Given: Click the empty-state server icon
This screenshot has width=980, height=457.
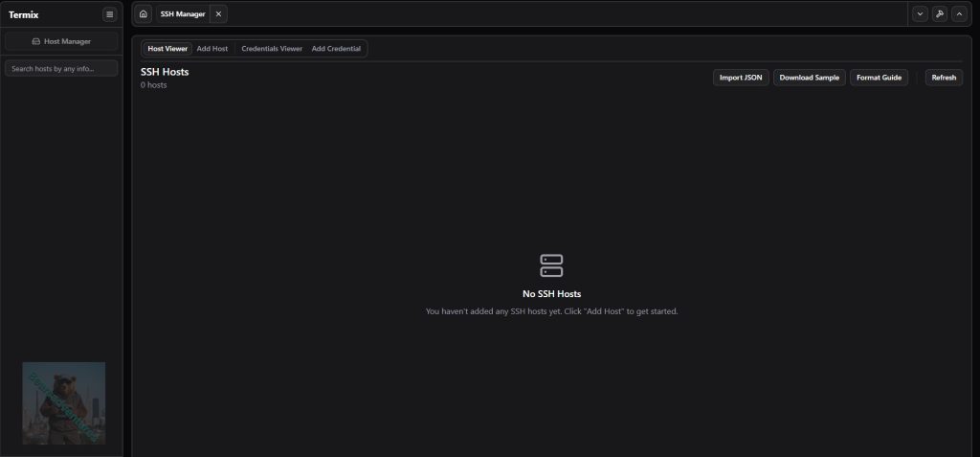Looking at the screenshot, I should click(551, 265).
